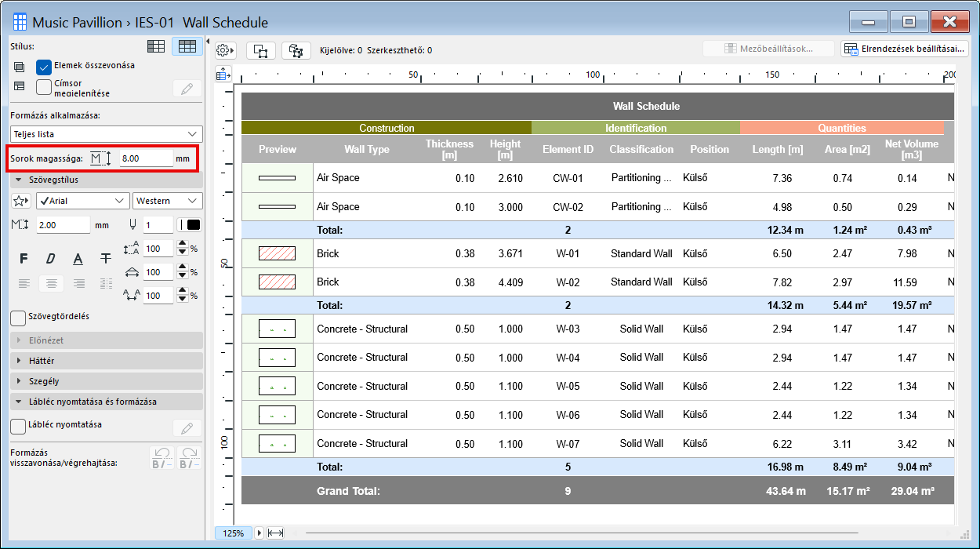Click Elrendezések beállításai button
This screenshot has width=980, height=549.
[x=905, y=49]
